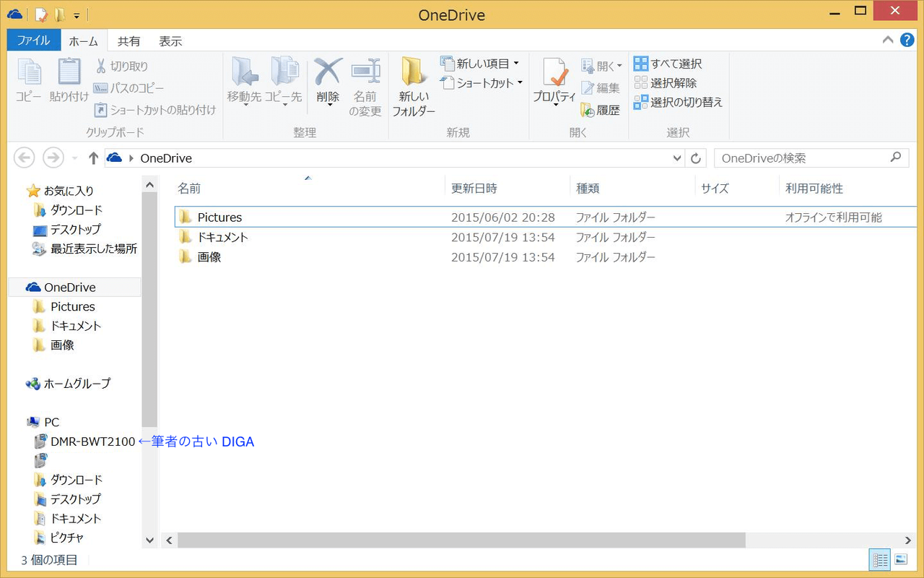Screen dimensions: 924x578
Task: Open Recent places (最近表示した場所) in sidebar
Action: (84, 249)
